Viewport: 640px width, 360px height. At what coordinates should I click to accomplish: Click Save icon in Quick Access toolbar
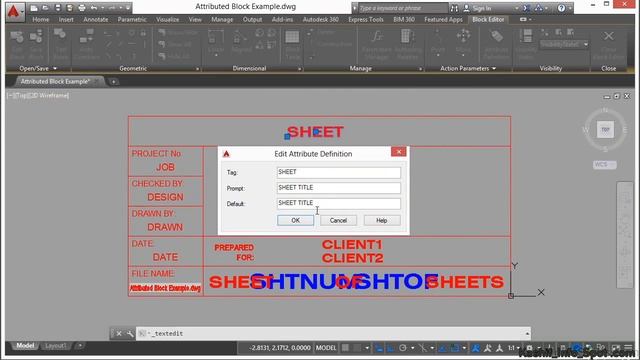[58, 8]
